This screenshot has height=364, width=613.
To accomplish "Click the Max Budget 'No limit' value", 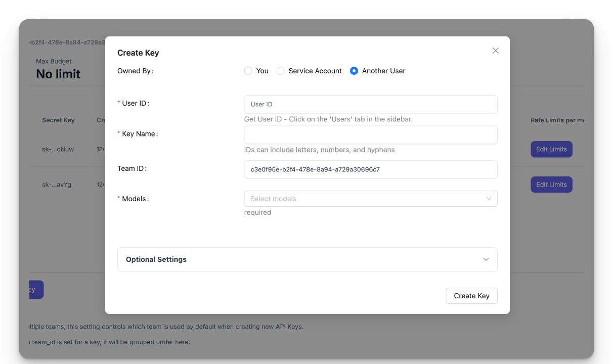I will click(58, 74).
